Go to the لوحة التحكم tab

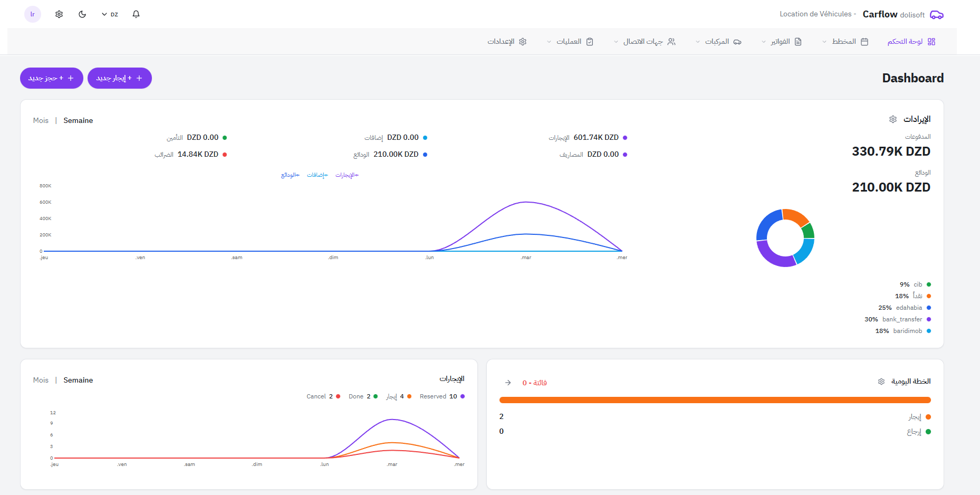(x=911, y=42)
